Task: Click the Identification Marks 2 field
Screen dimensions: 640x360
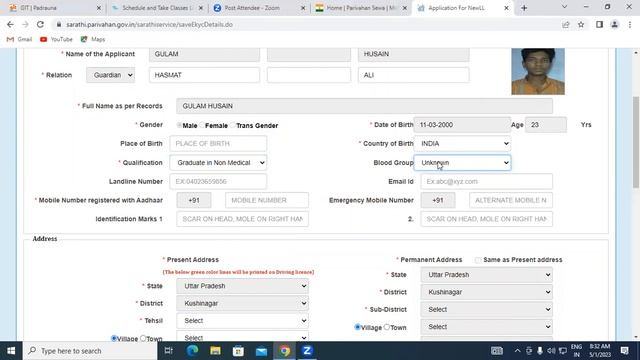Action: click(x=487, y=219)
